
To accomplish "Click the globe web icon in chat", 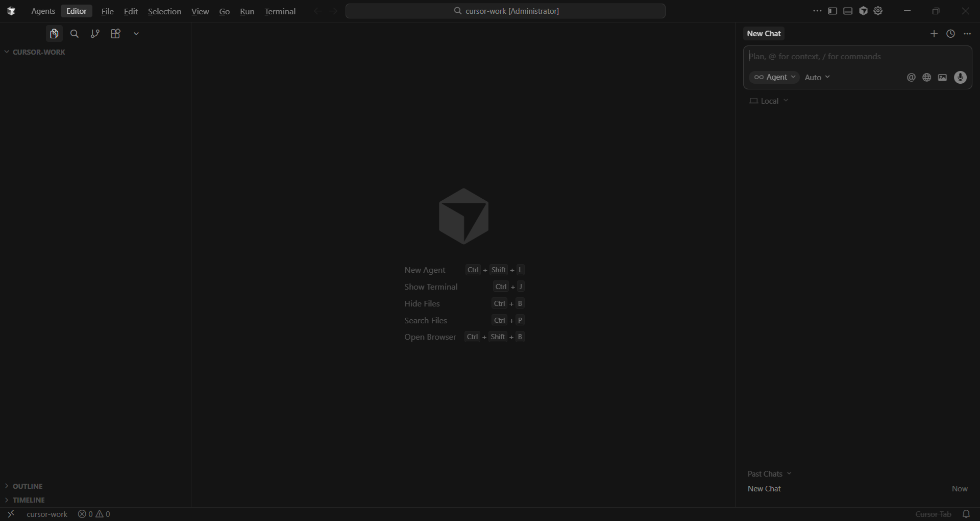I will click(927, 78).
